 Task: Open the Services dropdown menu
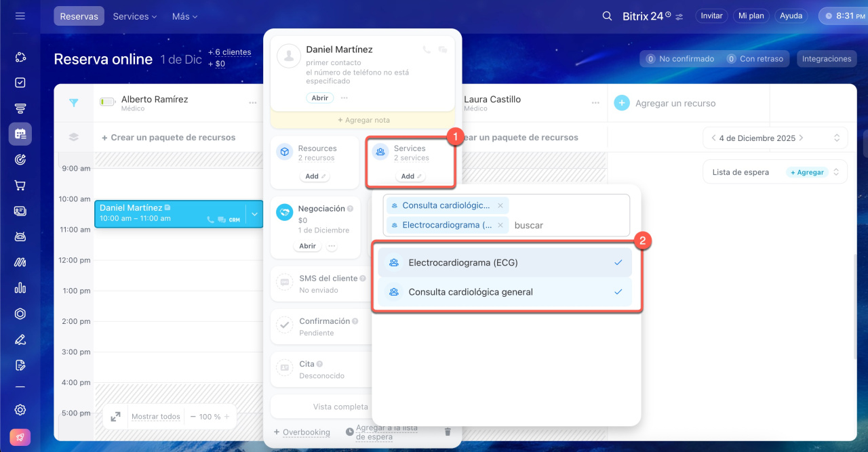tap(134, 16)
